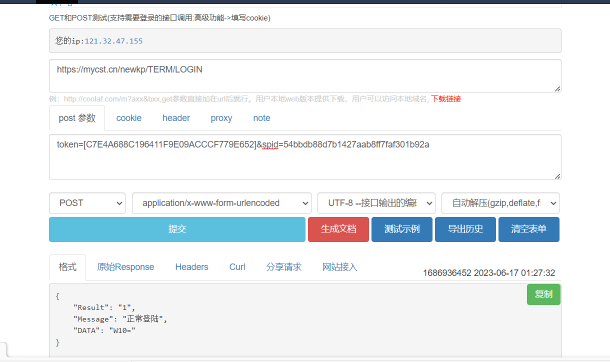Click the GET和POST测试 description text
The image size is (610, 362).
point(160,18)
